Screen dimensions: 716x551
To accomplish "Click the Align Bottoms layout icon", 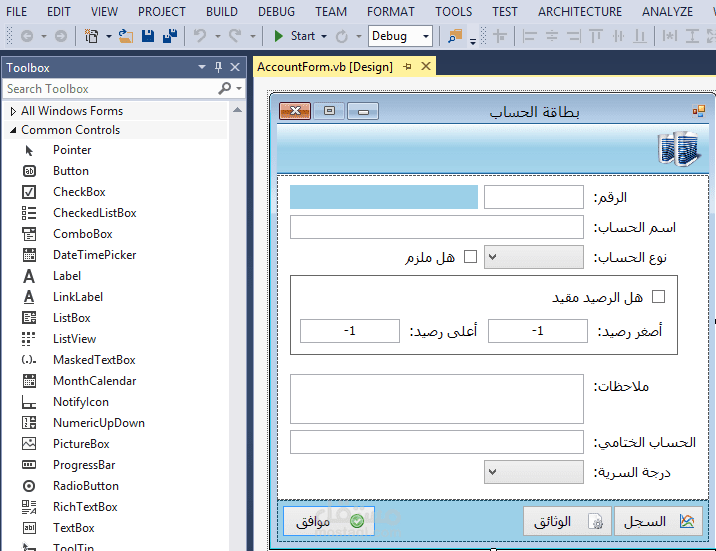I will pos(640,36).
